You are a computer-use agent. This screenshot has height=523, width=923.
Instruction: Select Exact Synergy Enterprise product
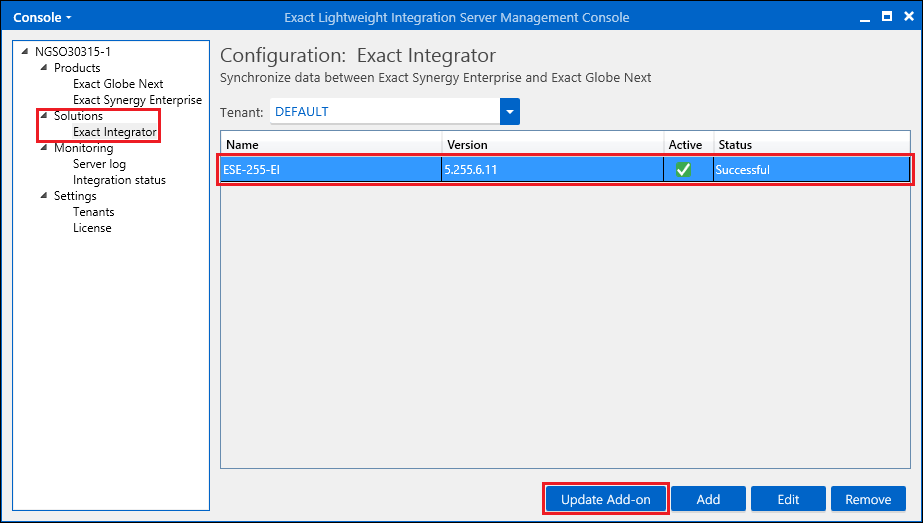point(137,100)
